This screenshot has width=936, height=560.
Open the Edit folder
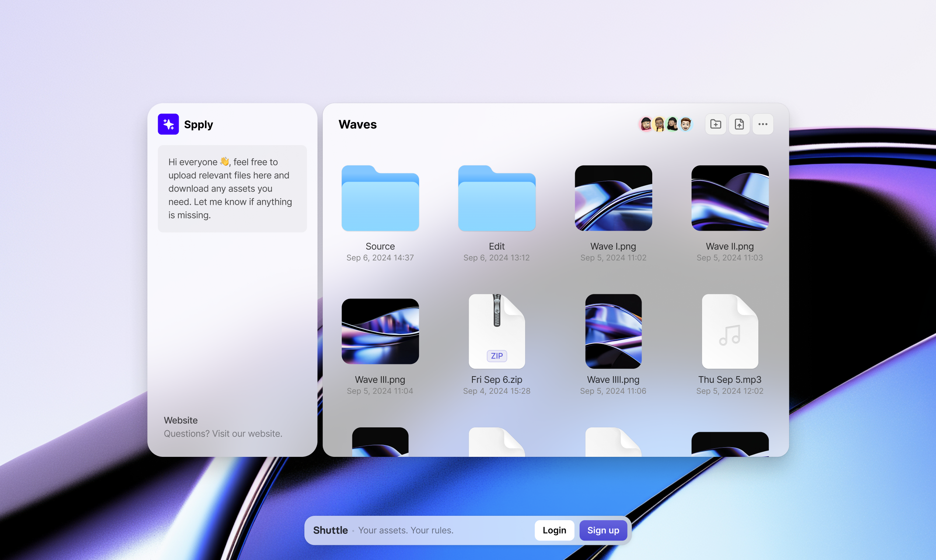tap(497, 198)
